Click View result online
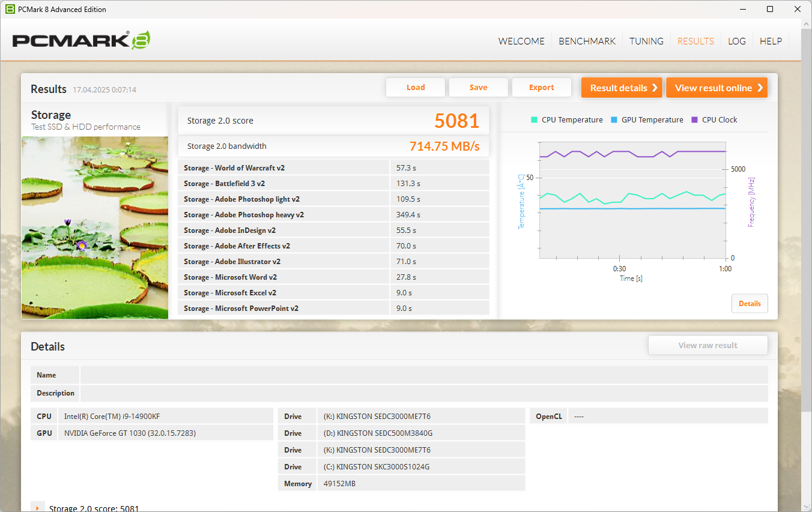812x512 pixels. pyautogui.click(x=717, y=88)
